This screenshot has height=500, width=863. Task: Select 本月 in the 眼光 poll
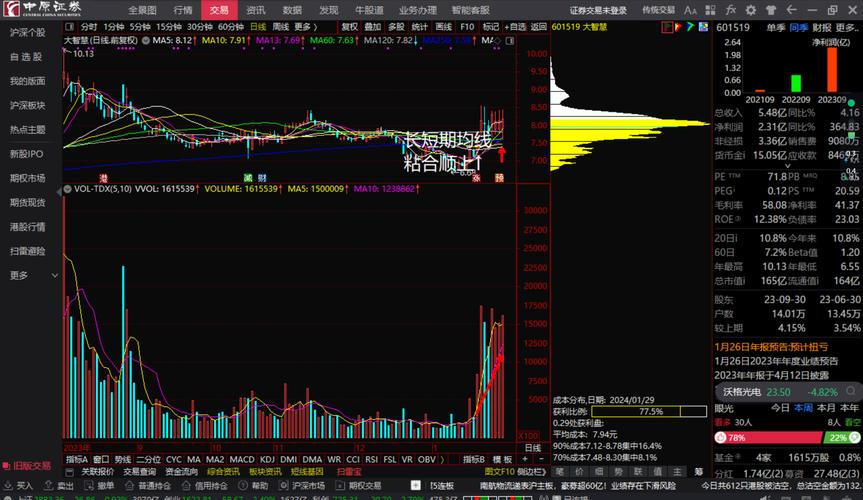click(826, 408)
